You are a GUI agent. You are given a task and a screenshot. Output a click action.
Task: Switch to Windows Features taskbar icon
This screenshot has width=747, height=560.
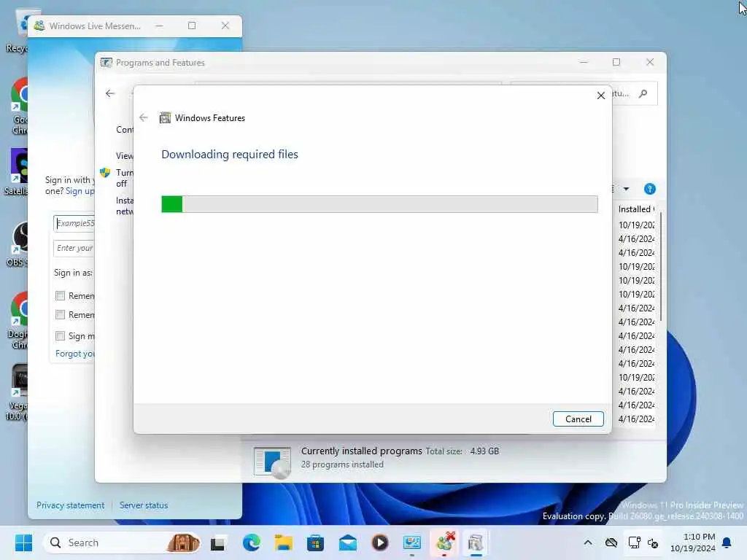pos(476,542)
